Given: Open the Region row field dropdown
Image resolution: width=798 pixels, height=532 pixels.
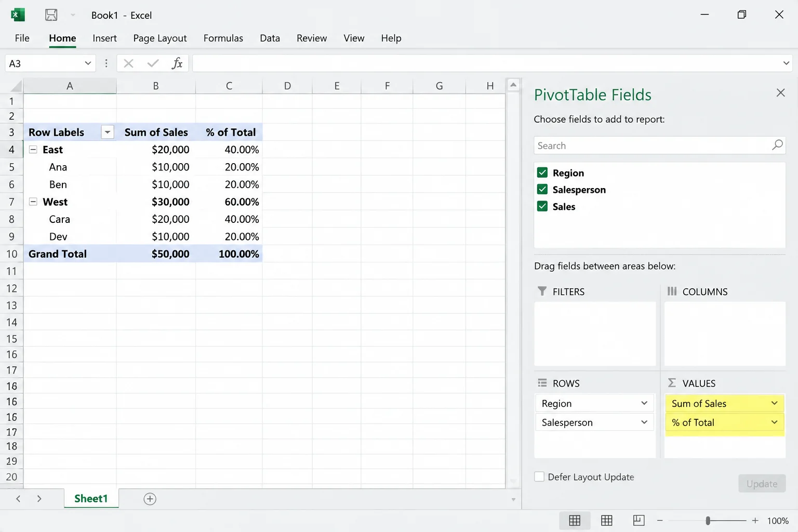Looking at the screenshot, I should (644, 403).
